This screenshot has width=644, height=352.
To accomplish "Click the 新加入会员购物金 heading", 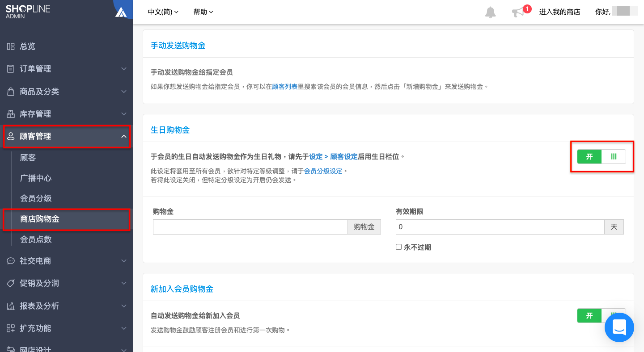I will pyautogui.click(x=182, y=289).
